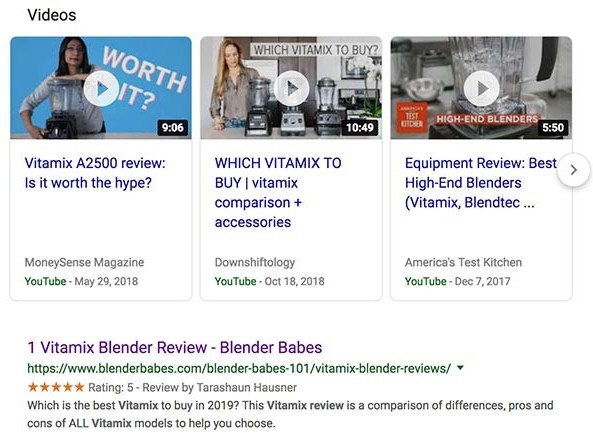The height and width of the screenshot is (433, 593).
Task: Show next videos with the carousel arrow
Action: [573, 170]
